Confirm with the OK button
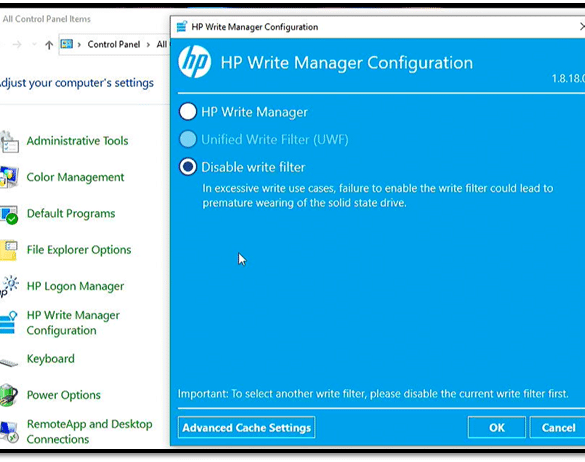 click(x=497, y=427)
